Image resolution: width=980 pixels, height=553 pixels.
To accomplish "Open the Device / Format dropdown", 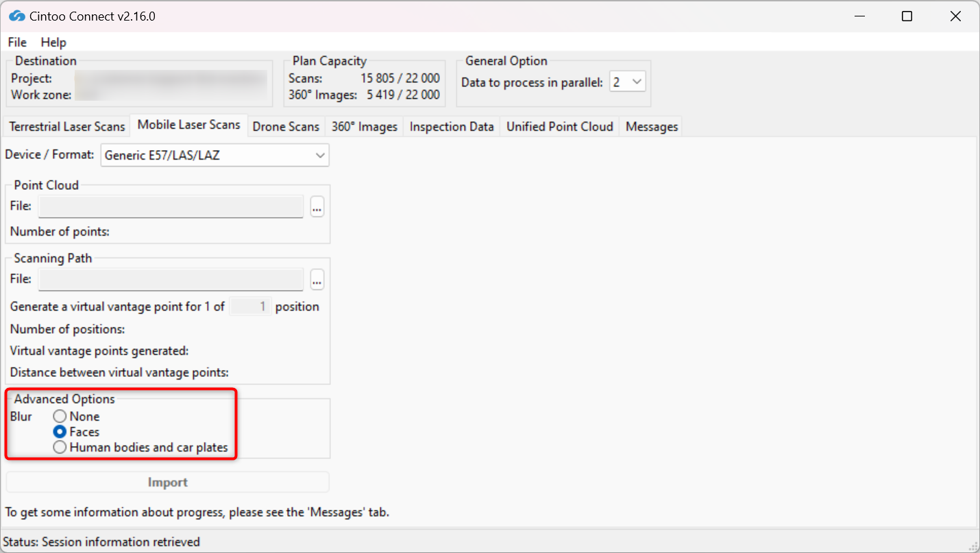I will point(215,156).
